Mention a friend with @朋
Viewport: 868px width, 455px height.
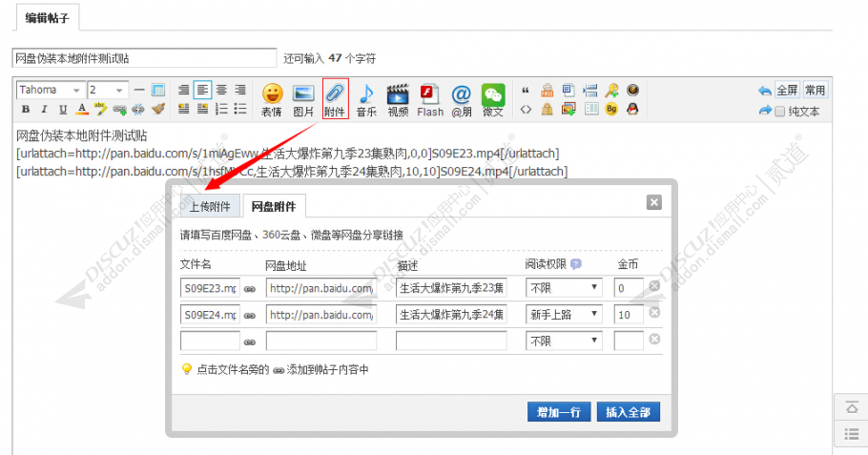(x=461, y=100)
